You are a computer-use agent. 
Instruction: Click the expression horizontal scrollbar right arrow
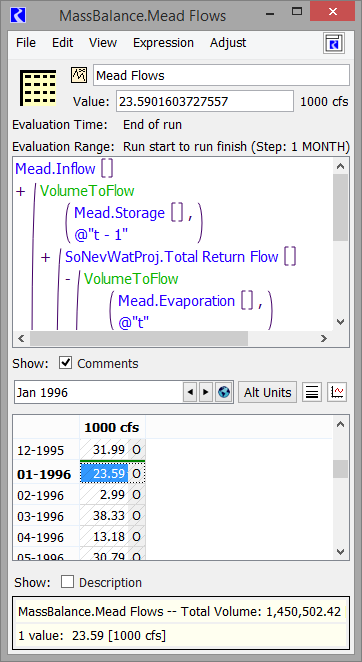click(324, 338)
